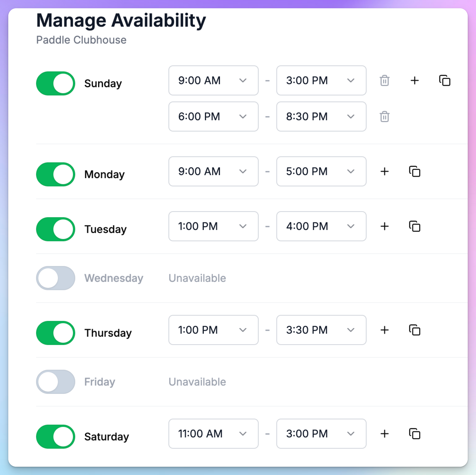Add a time slot for Monday
The height and width of the screenshot is (475, 476).
pos(384,171)
